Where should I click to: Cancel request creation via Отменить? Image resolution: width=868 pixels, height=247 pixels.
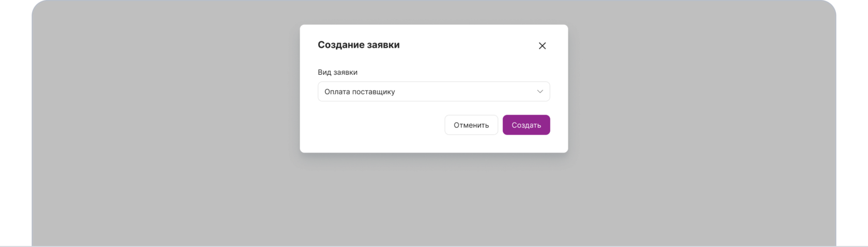pyautogui.click(x=471, y=125)
